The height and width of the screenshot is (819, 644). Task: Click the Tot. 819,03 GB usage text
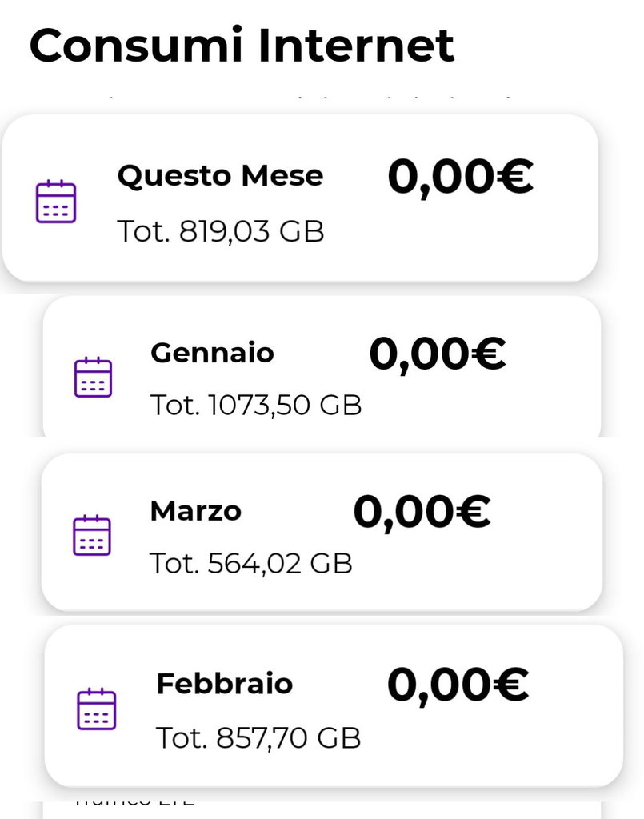[x=221, y=231]
